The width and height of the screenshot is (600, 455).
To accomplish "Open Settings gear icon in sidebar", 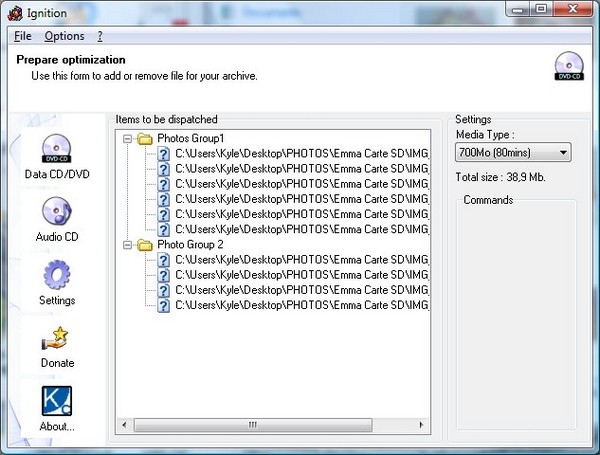I will tap(57, 275).
